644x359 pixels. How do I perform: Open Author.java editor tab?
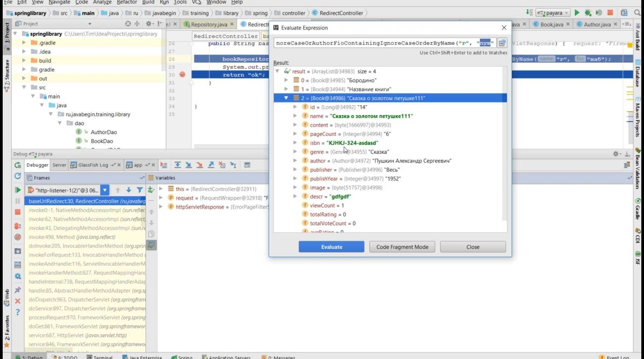pyautogui.click(x=597, y=24)
